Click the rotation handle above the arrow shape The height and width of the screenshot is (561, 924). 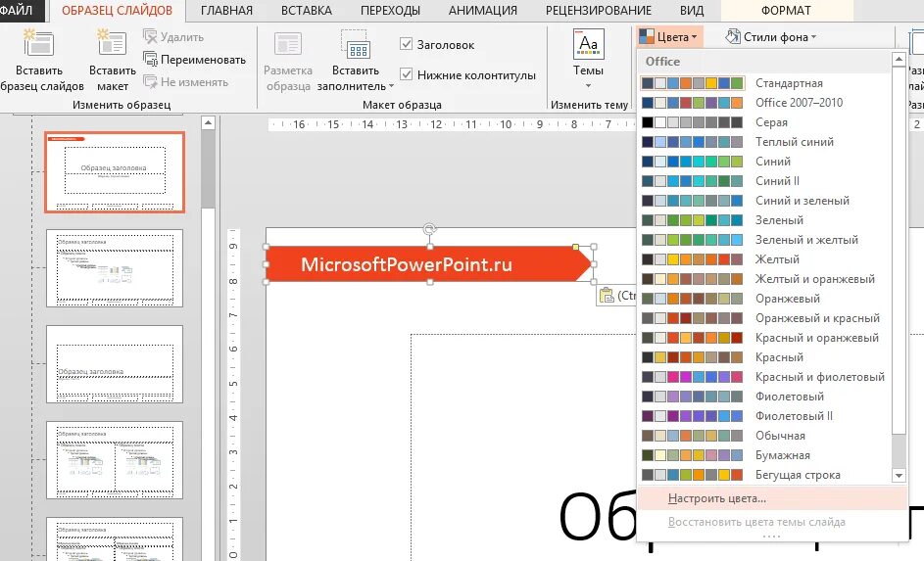tap(429, 229)
